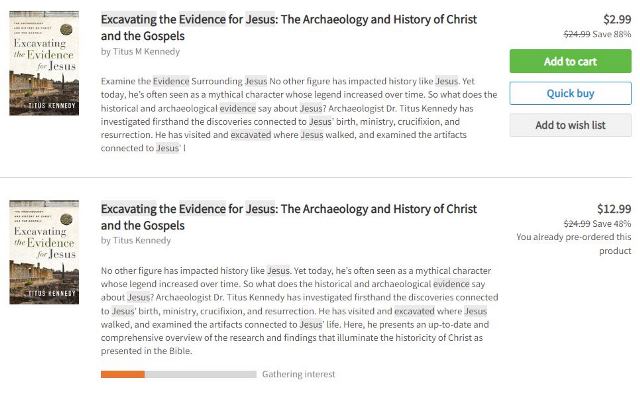Click second book description beginning No other figure
Viewport: 640px width, 399px height.
coord(299,310)
